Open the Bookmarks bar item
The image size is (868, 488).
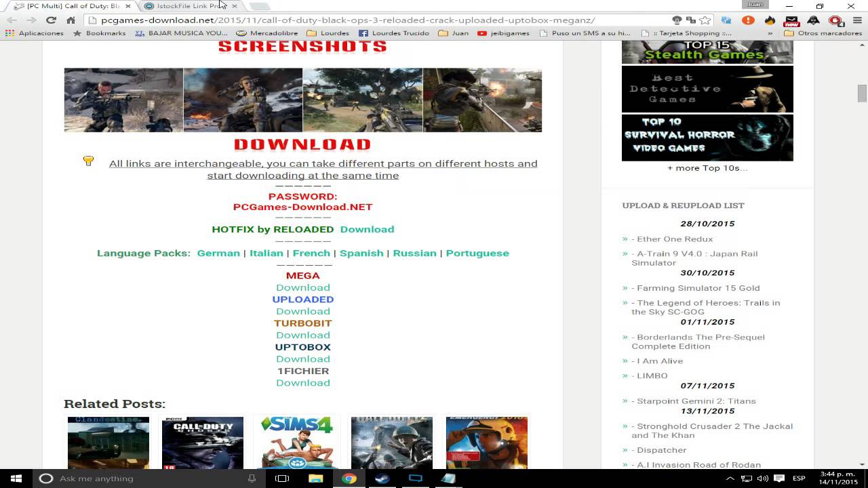[99, 33]
